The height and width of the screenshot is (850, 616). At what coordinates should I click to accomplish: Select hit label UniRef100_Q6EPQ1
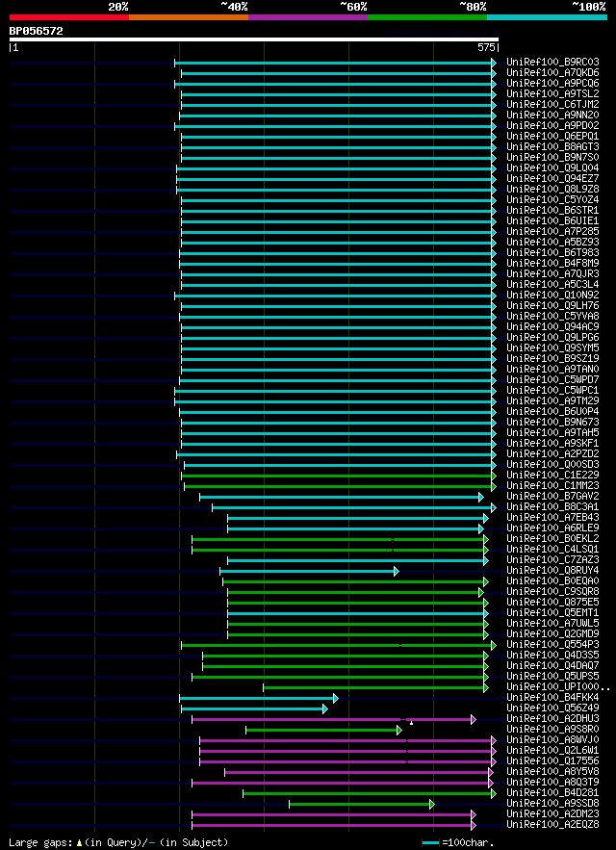coord(552,137)
